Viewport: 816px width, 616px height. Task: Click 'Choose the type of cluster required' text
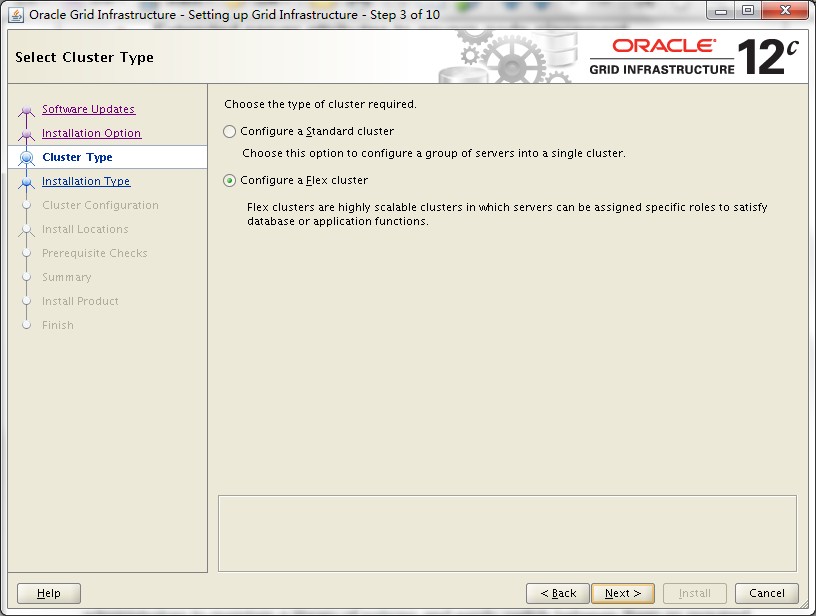pyautogui.click(x=321, y=104)
